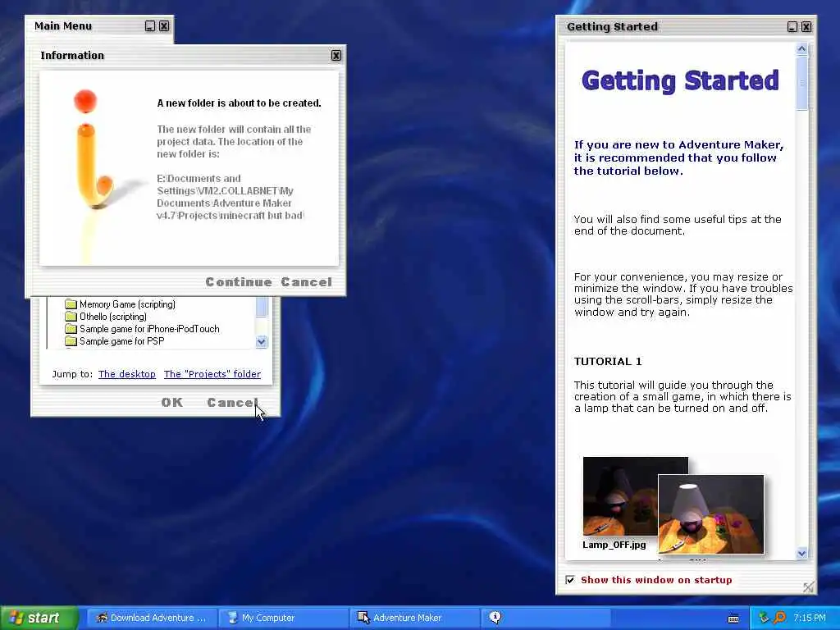Toggle Show this window on startup checkbox
The width and height of the screenshot is (840, 630).
click(x=570, y=580)
